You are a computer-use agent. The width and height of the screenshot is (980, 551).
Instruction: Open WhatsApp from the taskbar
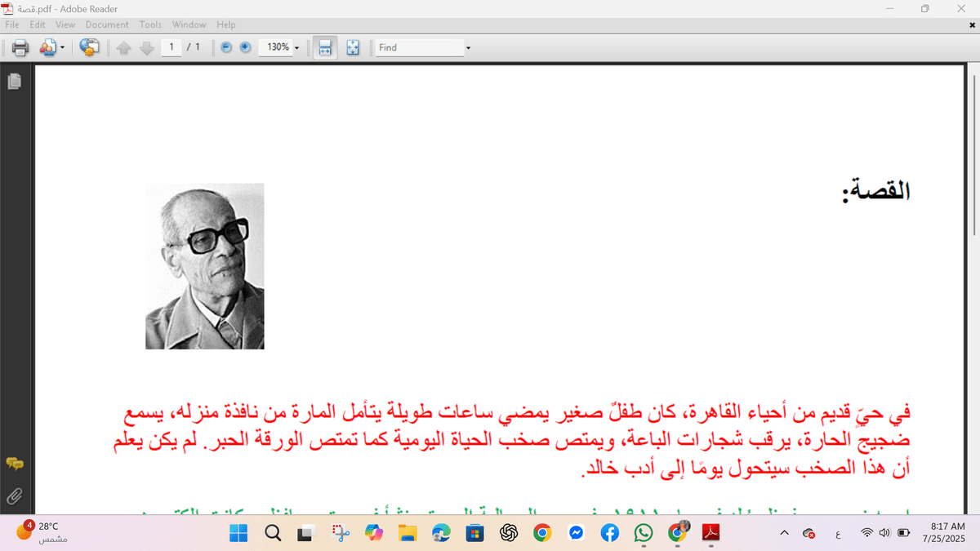tap(644, 533)
